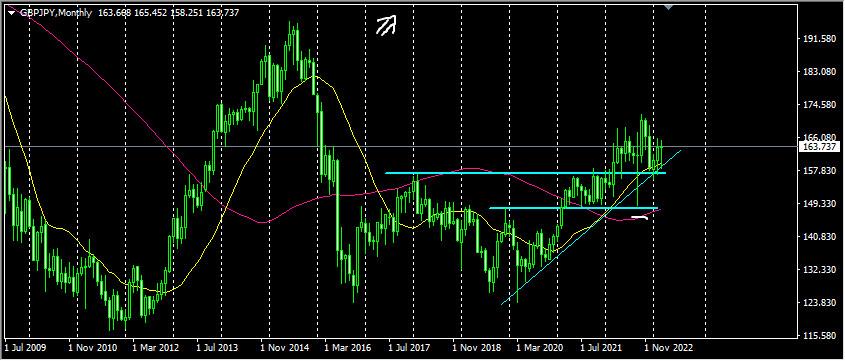Viewport: 845px width, 361px height.
Task: Select the upper cyan horizontal line
Action: (x=525, y=173)
